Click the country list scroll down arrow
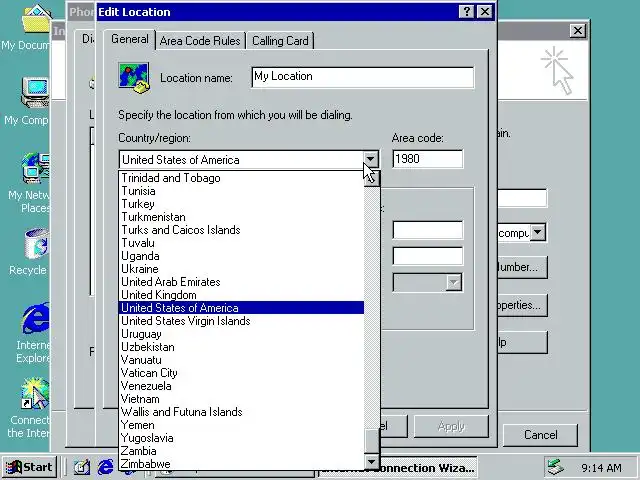The image size is (640, 480). click(x=372, y=462)
